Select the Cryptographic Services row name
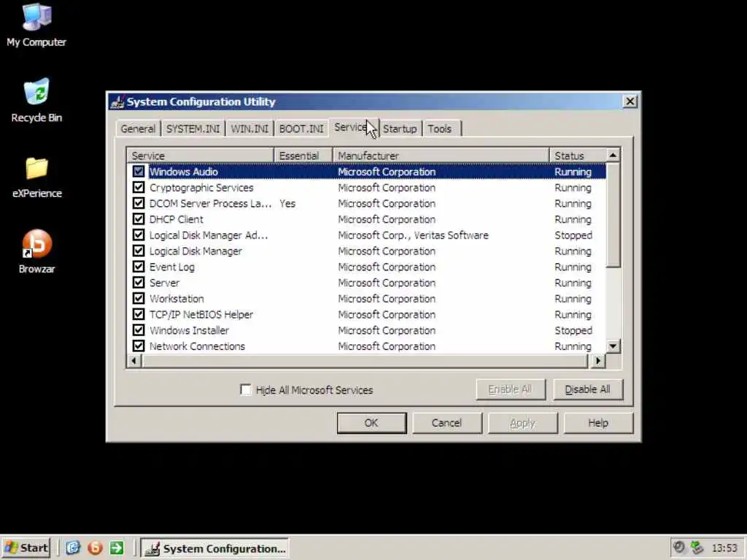 [x=201, y=187]
